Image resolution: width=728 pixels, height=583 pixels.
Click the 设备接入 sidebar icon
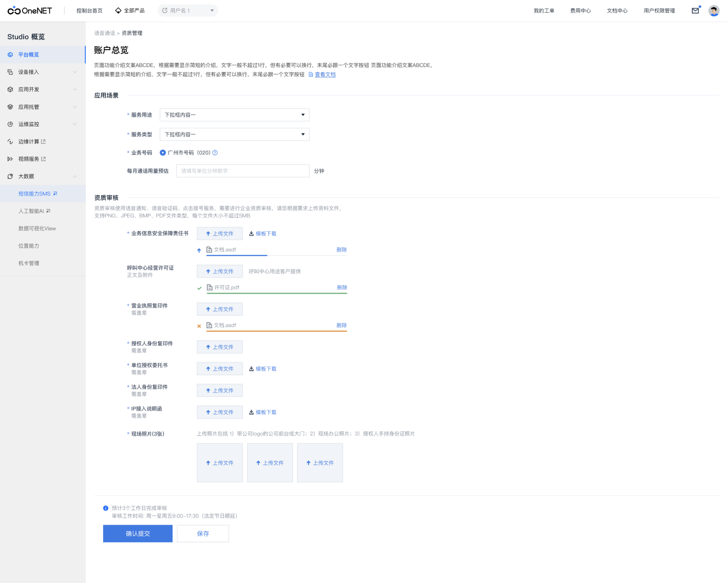(x=10, y=72)
